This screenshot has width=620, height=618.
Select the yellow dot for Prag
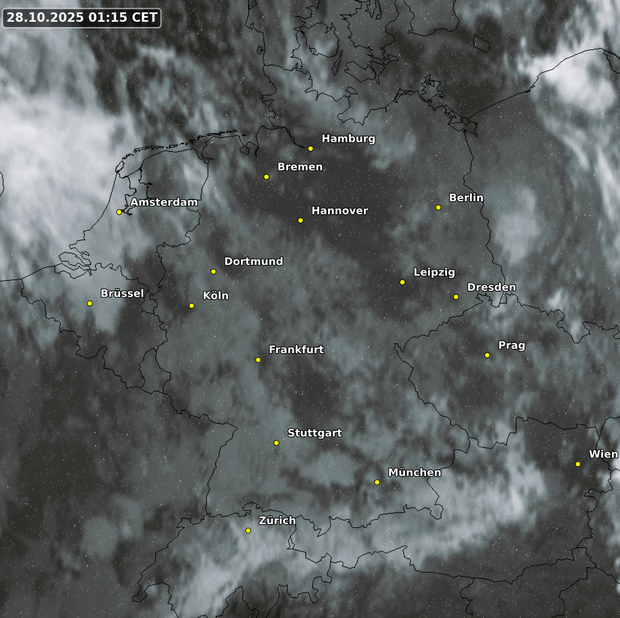coord(487,355)
